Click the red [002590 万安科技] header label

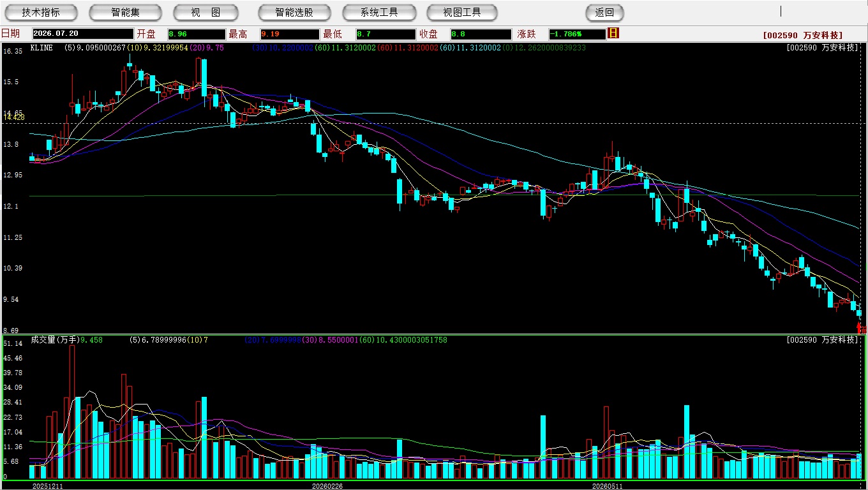pos(802,36)
